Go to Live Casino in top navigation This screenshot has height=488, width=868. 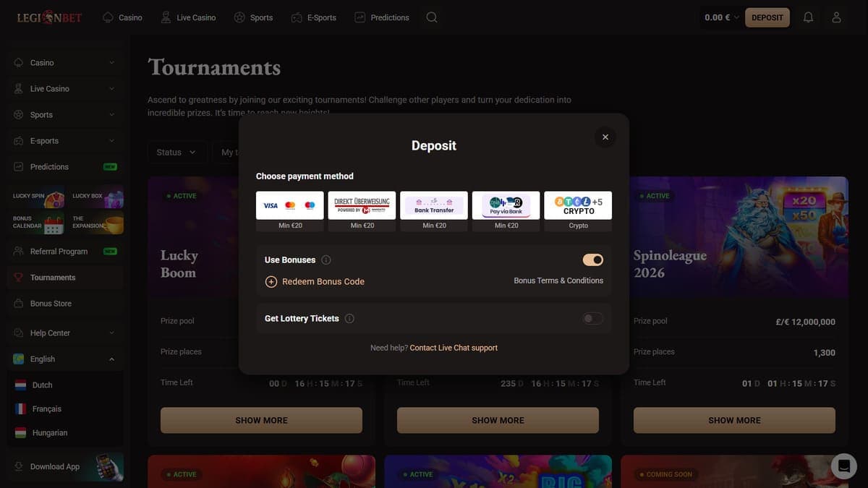188,17
